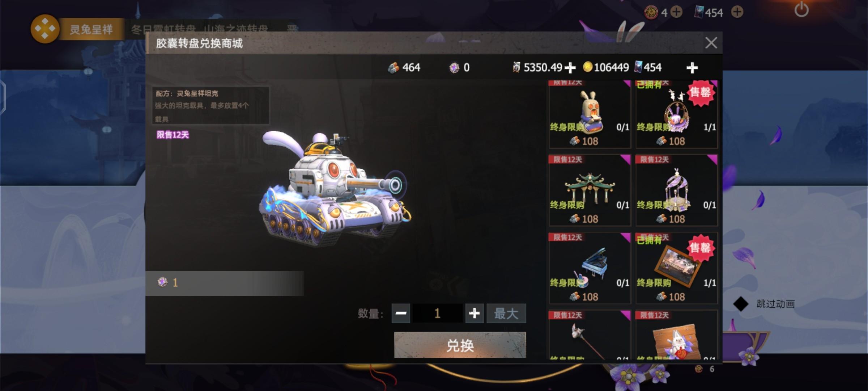
Task: Add more coins via plus next to 4
Action: coord(676,12)
